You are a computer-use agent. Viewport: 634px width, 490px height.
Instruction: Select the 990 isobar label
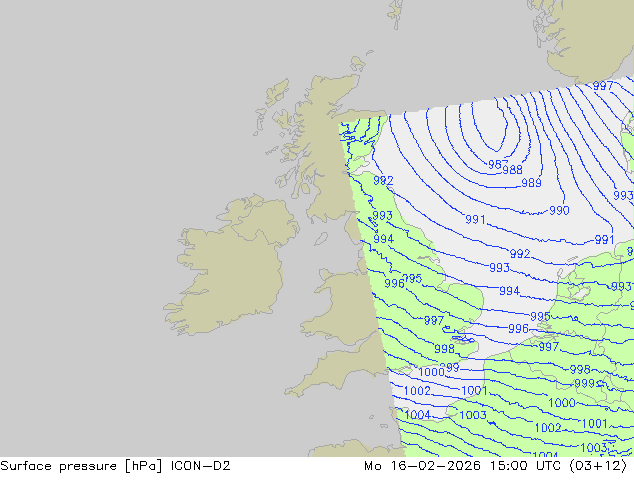click(x=559, y=211)
